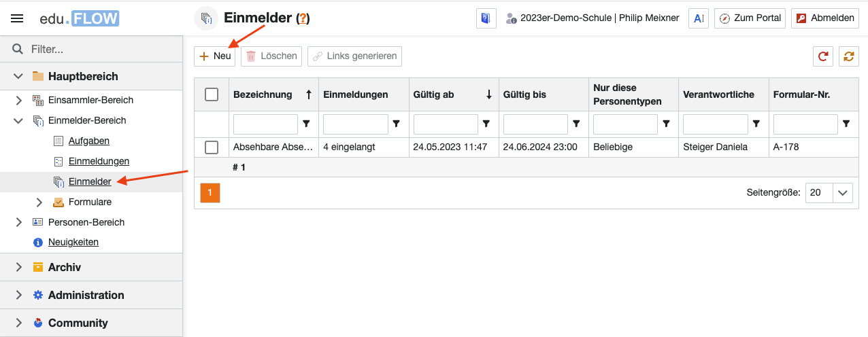Open the hamburger menu icon

click(x=17, y=18)
